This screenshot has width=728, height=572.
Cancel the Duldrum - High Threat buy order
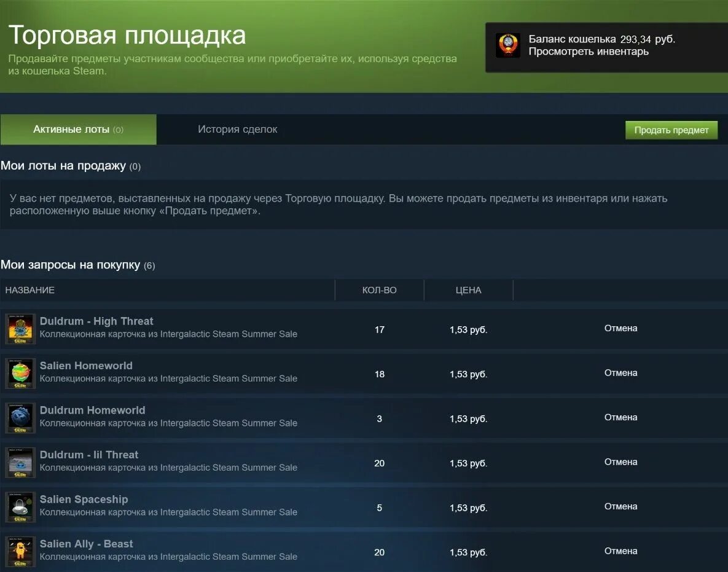tap(620, 328)
